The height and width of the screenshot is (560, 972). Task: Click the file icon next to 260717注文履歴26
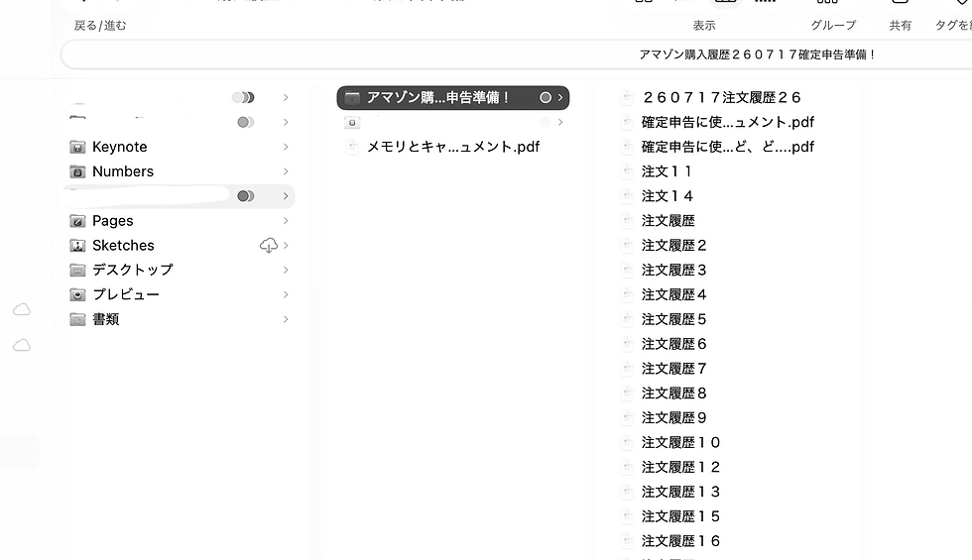click(627, 97)
